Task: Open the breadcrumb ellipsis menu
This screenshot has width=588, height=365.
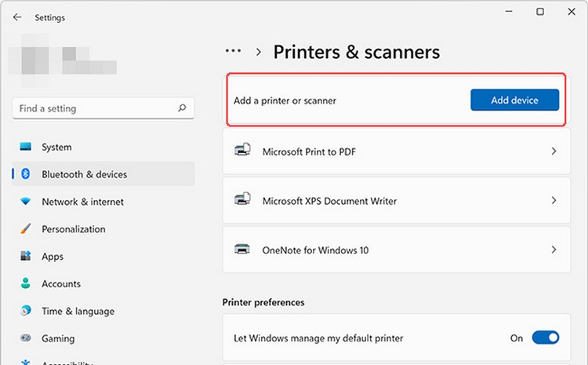Action: [234, 51]
